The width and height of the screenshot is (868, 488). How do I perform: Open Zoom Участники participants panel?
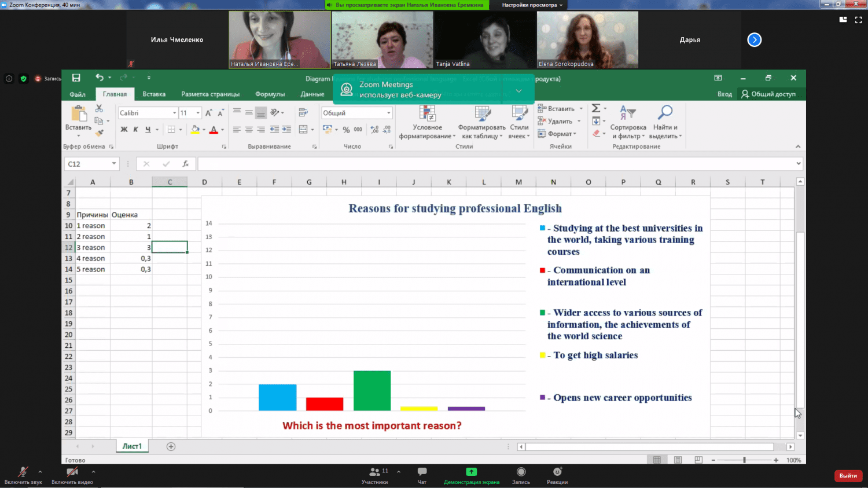click(x=375, y=475)
